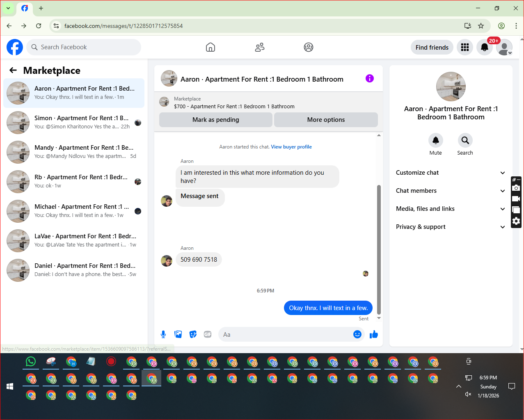Click Mark as pending button
This screenshot has height=420, width=524.
(216, 120)
